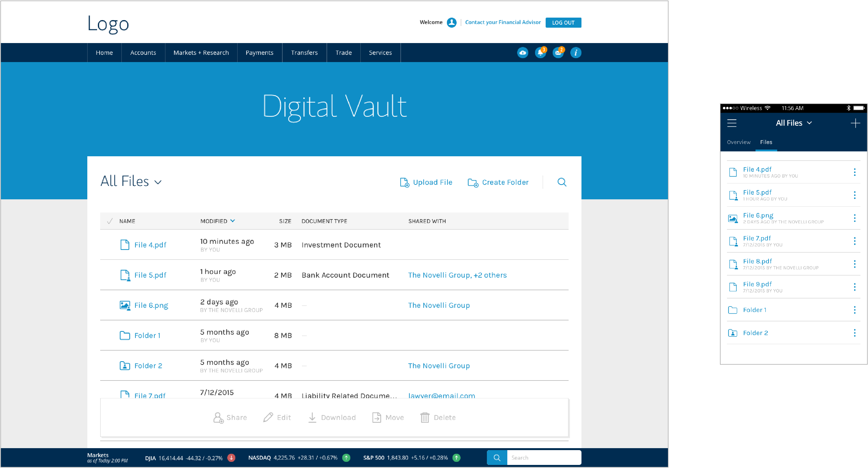Toggle the Modified column sort arrow
The width and height of the screenshot is (868, 468).
[233, 221]
